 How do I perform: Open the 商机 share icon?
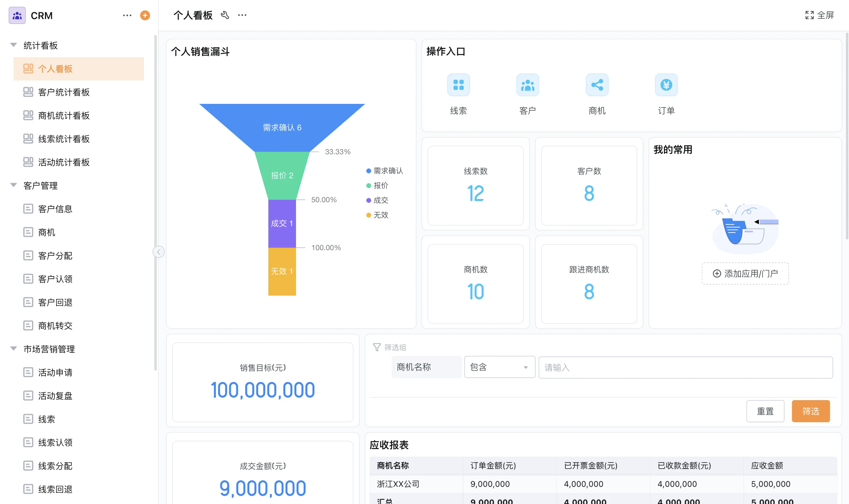(597, 85)
